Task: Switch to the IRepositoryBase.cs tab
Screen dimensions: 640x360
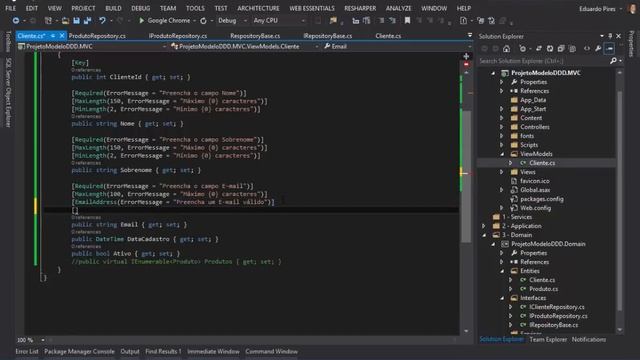Action: (328, 36)
